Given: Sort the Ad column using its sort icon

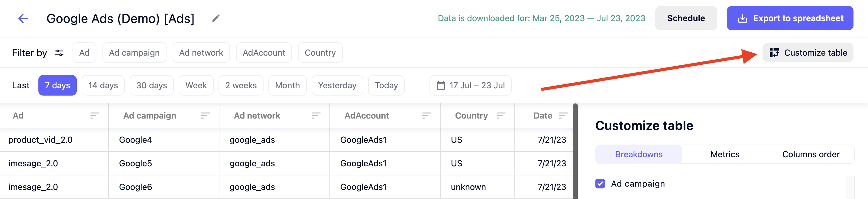Looking at the screenshot, I should click(x=95, y=115).
